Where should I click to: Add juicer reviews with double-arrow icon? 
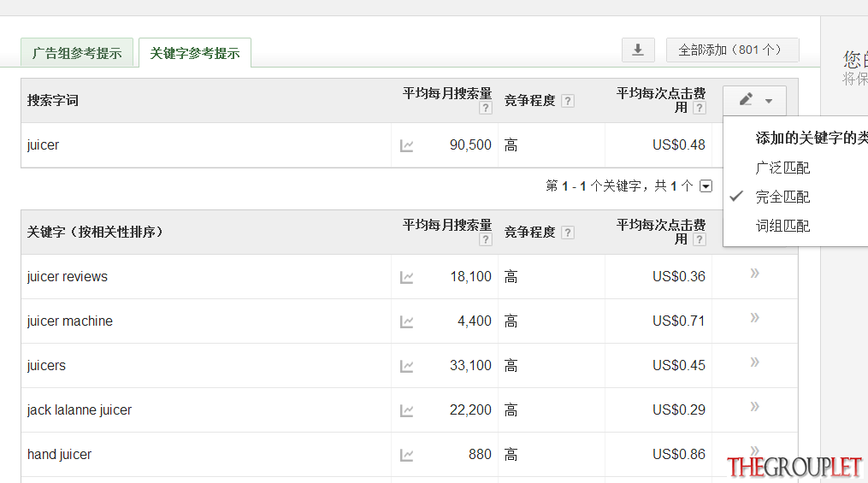pyautogui.click(x=754, y=274)
